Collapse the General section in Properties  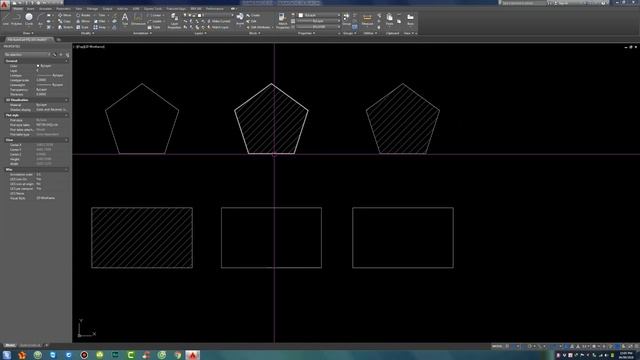(x=66, y=61)
